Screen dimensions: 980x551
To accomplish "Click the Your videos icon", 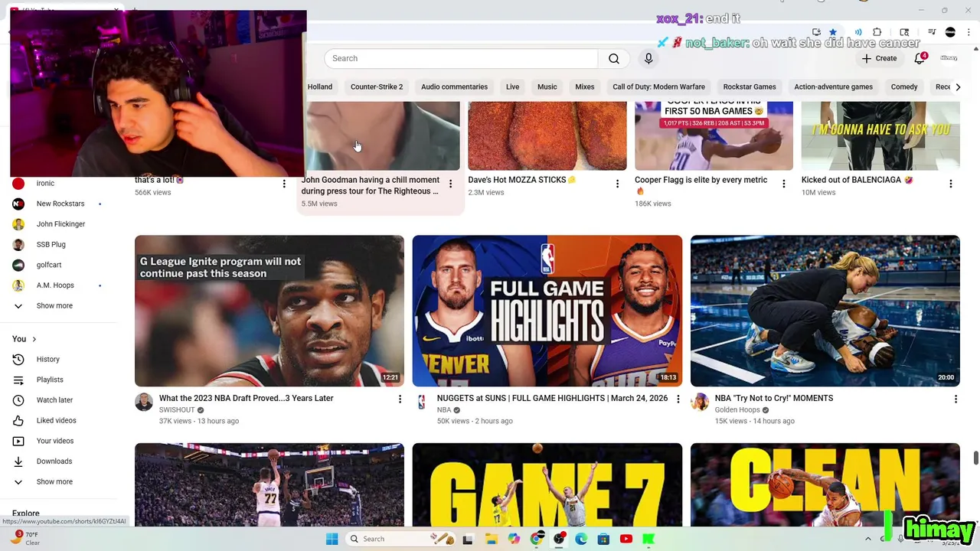I will (18, 441).
